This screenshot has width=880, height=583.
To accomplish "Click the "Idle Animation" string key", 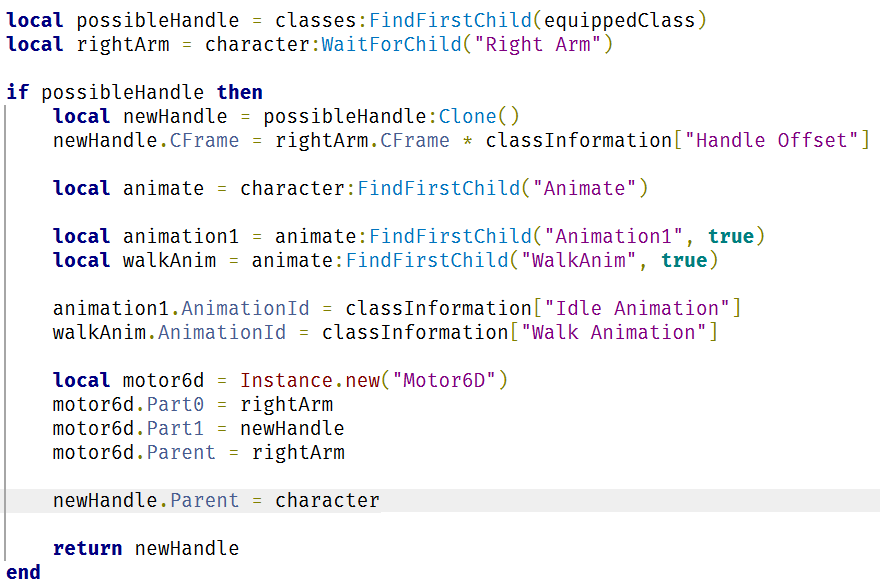I will pos(637,308).
